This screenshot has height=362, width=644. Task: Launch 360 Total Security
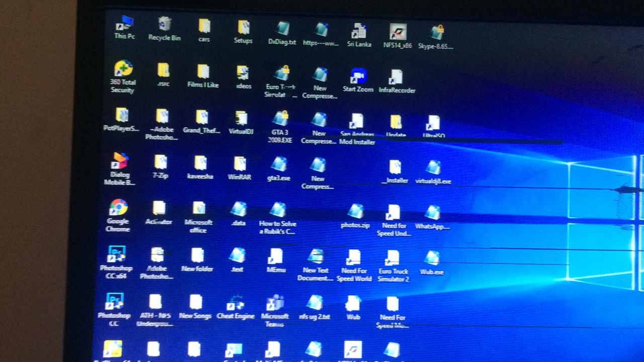pyautogui.click(x=123, y=77)
